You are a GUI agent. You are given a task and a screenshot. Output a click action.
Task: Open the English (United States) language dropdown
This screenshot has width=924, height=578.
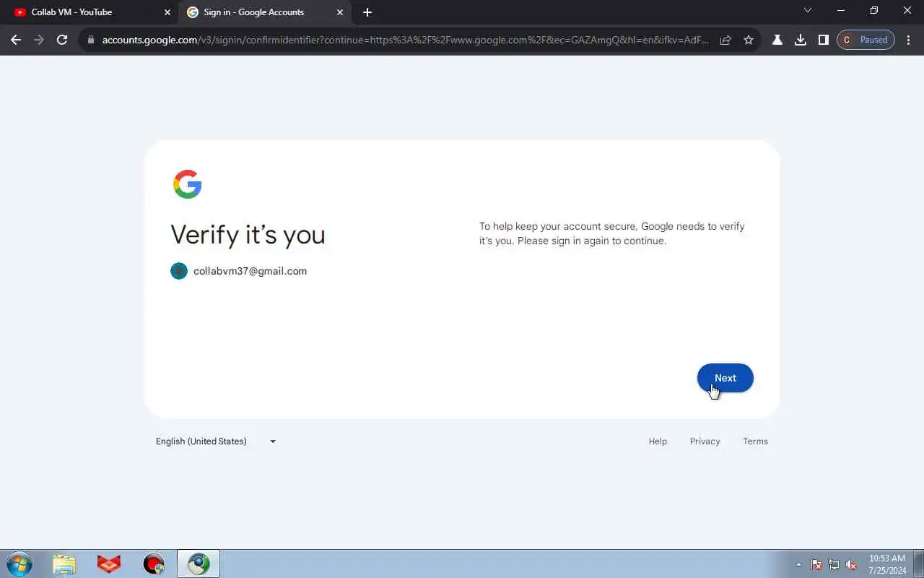(216, 441)
